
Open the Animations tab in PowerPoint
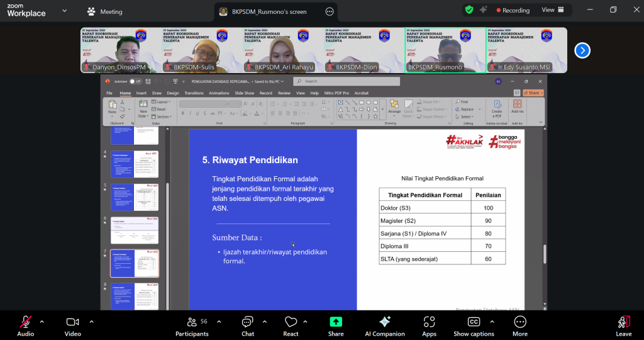tap(219, 93)
